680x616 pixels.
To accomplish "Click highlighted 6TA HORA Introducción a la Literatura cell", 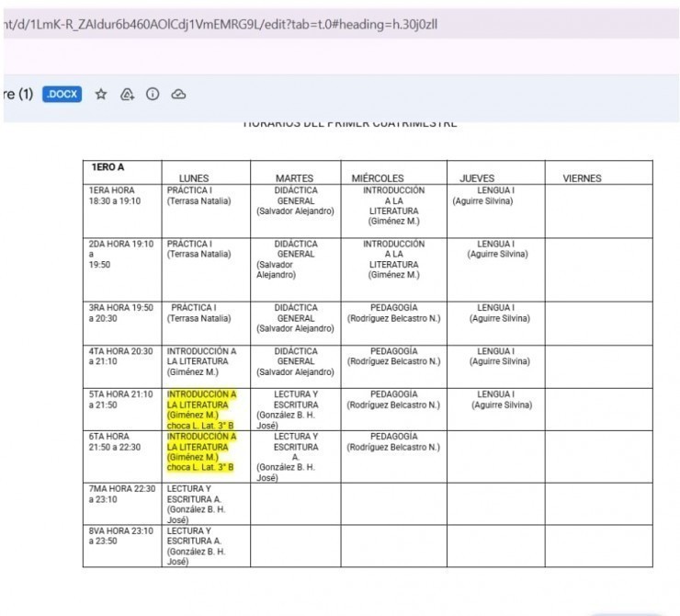I will coord(201,451).
